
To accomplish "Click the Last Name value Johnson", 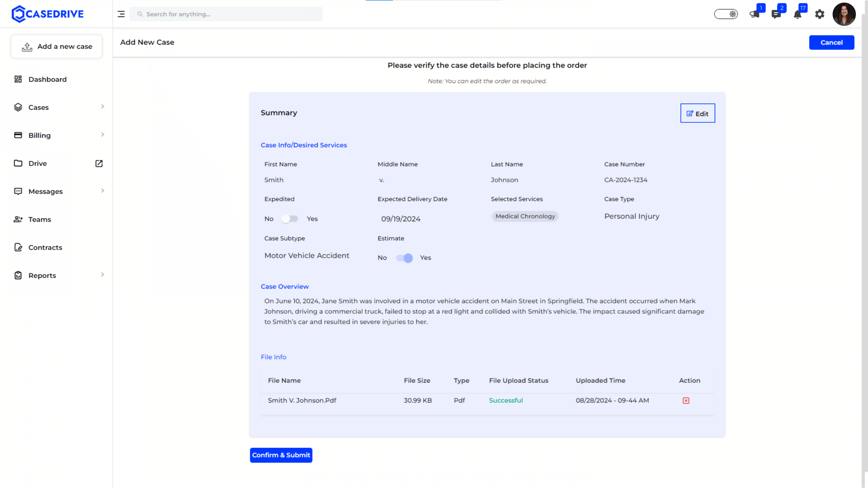I will pyautogui.click(x=504, y=180).
